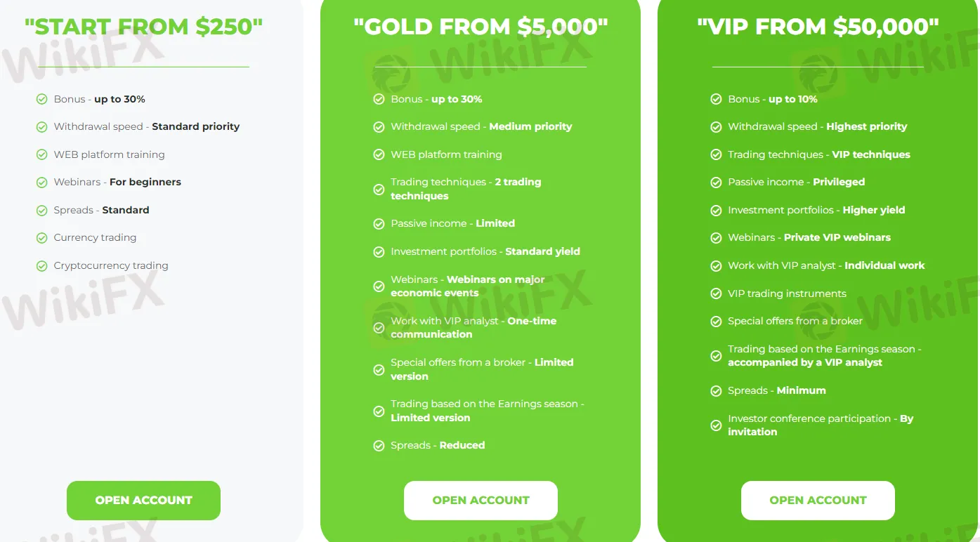The width and height of the screenshot is (980, 542).
Task: Click the START plan Open Account button
Action: click(143, 501)
